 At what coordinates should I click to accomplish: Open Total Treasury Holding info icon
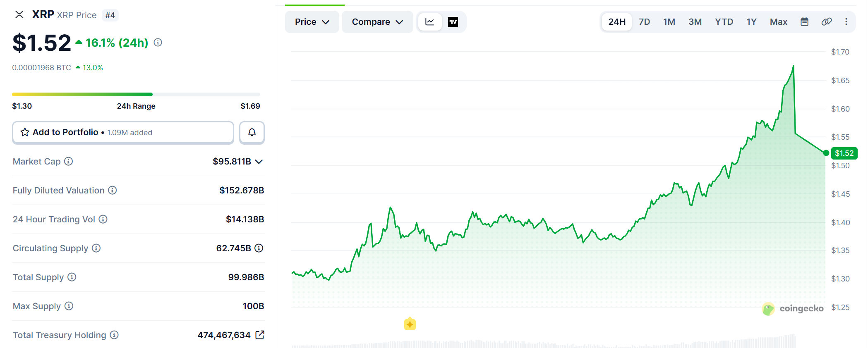pyautogui.click(x=114, y=335)
